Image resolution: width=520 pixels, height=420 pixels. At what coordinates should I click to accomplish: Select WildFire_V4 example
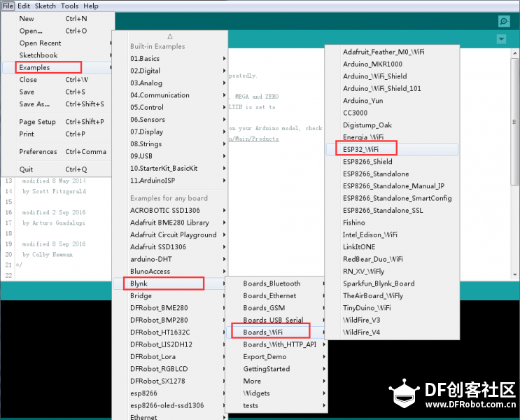coord(392,332)
